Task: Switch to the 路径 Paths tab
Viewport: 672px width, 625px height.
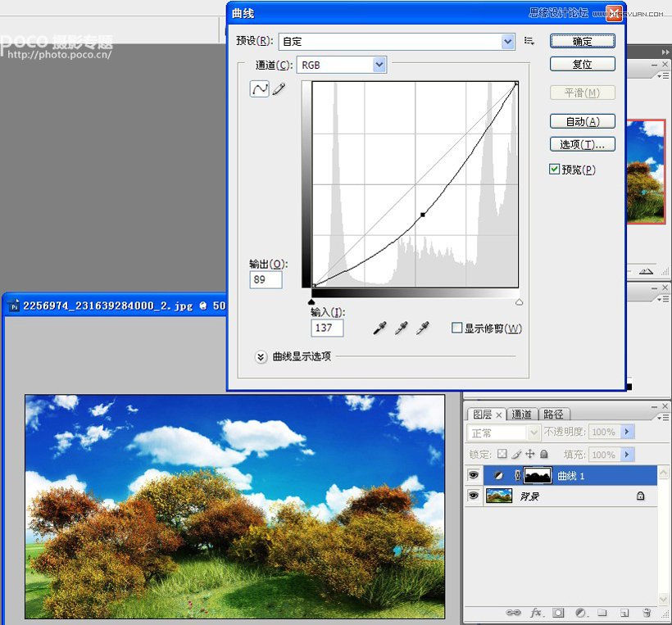Action: (x=555, y=414)
